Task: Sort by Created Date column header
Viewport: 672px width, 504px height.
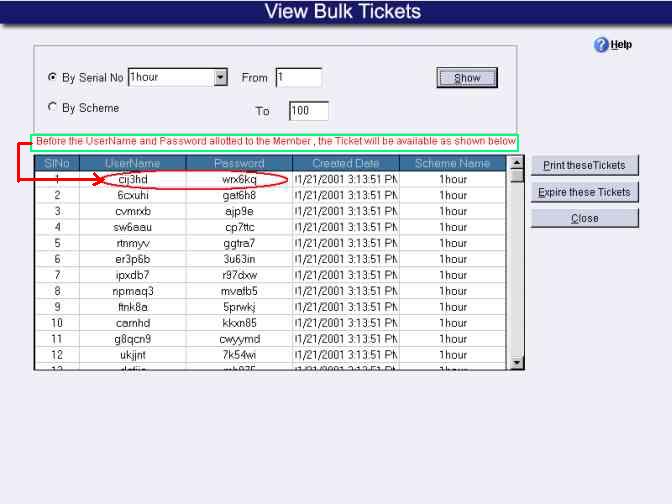Action: click(345, 163)
